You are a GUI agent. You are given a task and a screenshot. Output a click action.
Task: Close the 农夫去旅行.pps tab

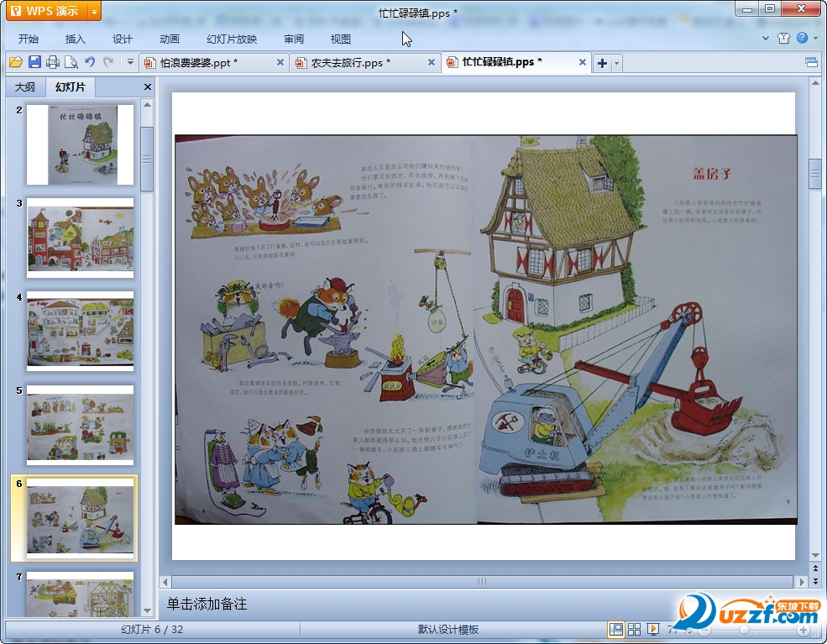432,62
